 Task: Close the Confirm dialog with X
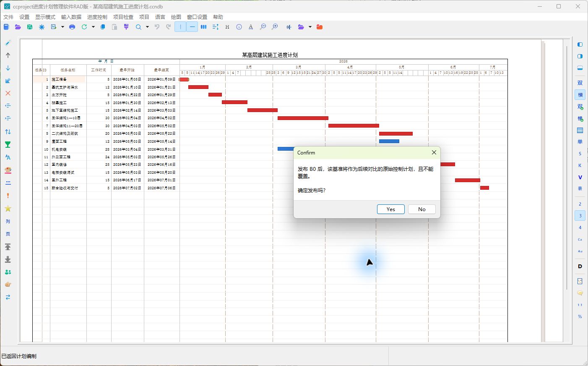434,152
